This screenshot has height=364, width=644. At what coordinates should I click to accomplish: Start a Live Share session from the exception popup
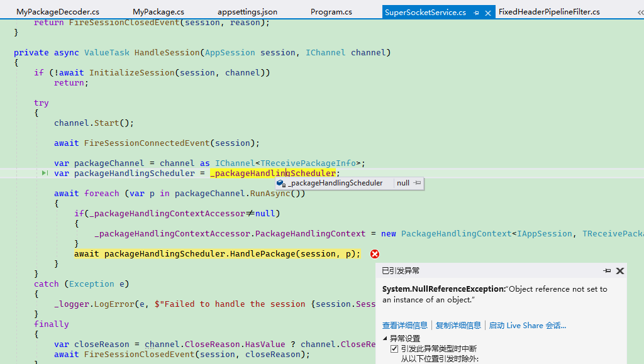point(528,325)
